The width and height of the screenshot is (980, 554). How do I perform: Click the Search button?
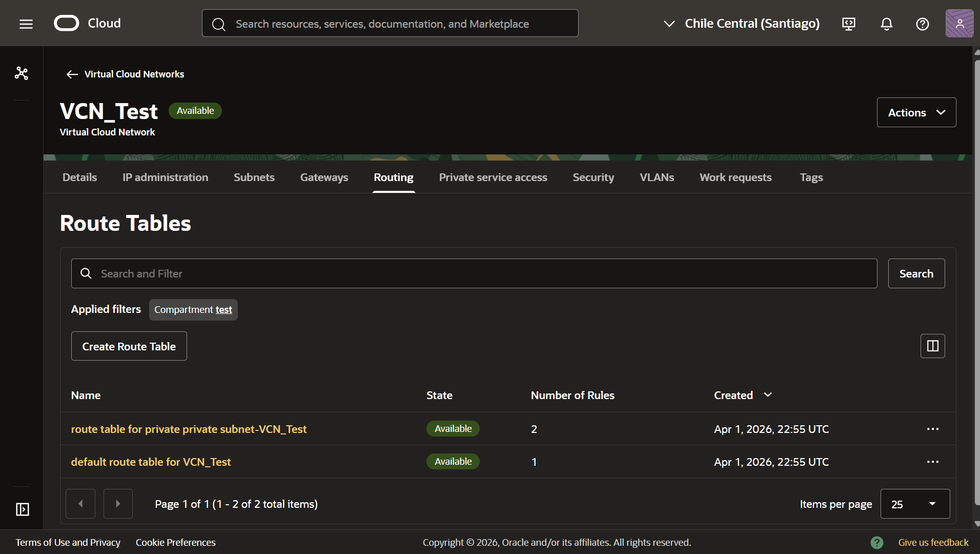[x=916, y=273]
